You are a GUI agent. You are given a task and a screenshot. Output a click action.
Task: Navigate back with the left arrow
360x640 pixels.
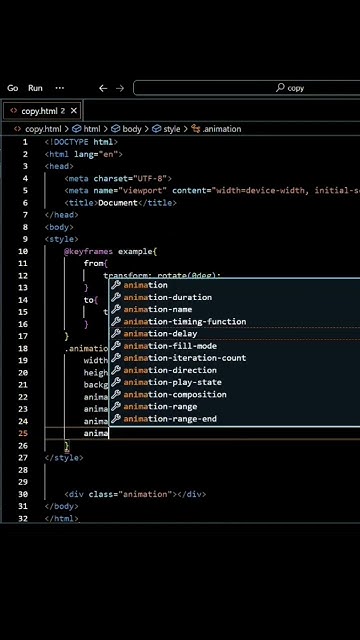coord(103,88)
